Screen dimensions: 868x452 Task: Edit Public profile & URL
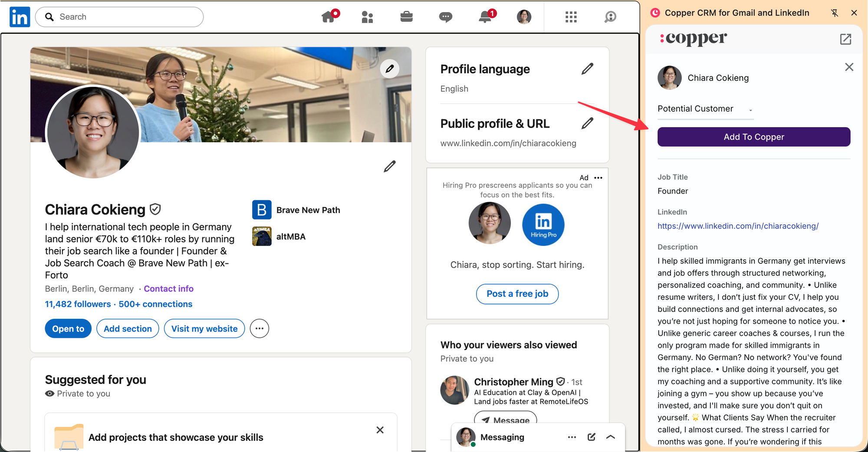pos(587,123)
